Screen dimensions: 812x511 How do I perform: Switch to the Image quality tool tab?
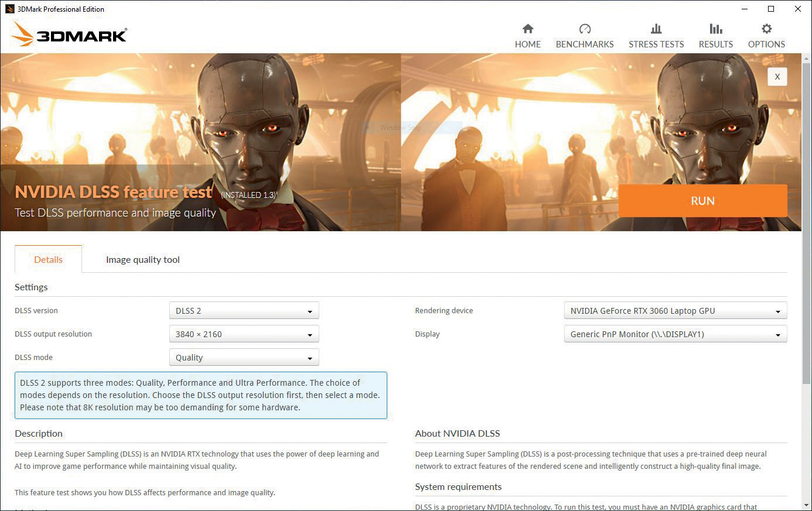tap(143, 259)
